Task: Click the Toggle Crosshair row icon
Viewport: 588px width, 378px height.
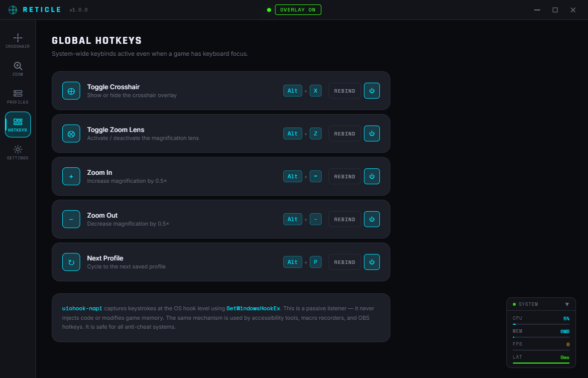Action: 71,91
